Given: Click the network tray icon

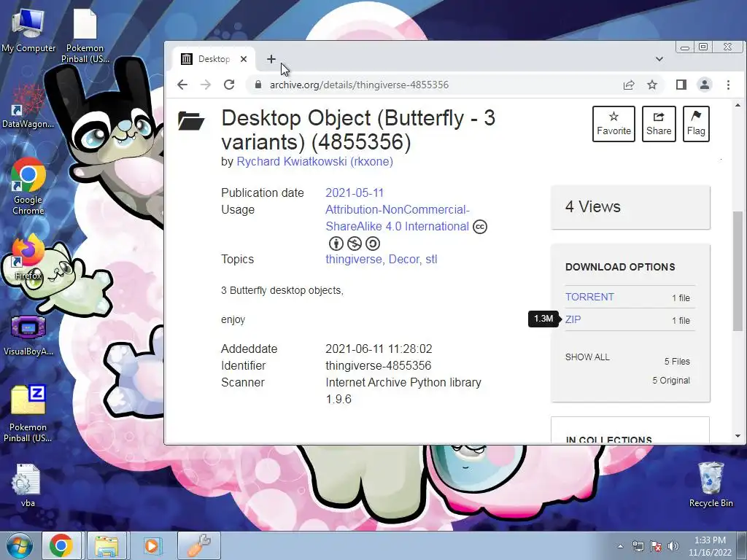Looking at the screenshot, I should click(638, 546).
